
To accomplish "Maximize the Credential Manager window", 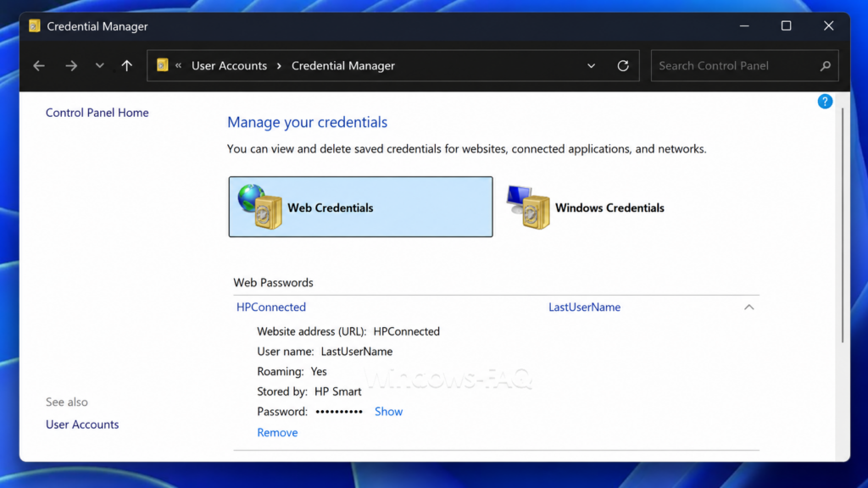I will tap(786, 26).
